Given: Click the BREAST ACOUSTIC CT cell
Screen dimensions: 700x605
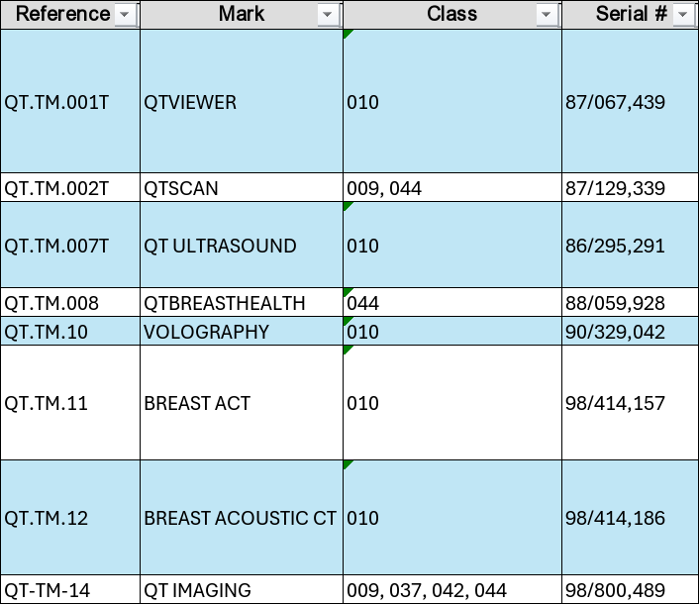Looking at the screenshot, I should pos(242,518).
